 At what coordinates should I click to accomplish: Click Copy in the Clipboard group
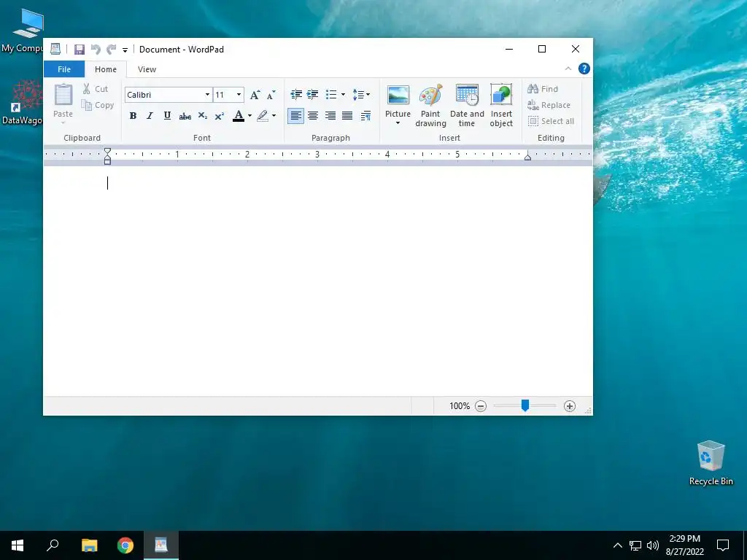tap(97, 105)
